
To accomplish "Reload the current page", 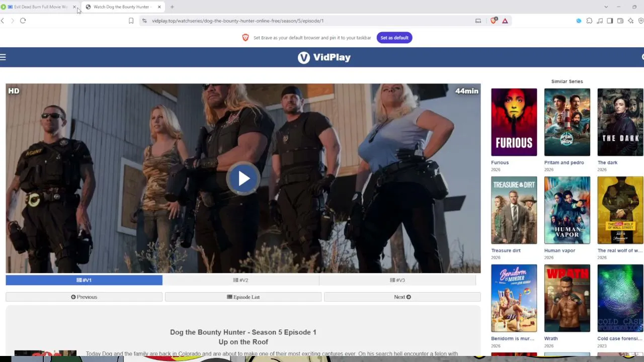I will pyautogui.click(x=23, y=21).
